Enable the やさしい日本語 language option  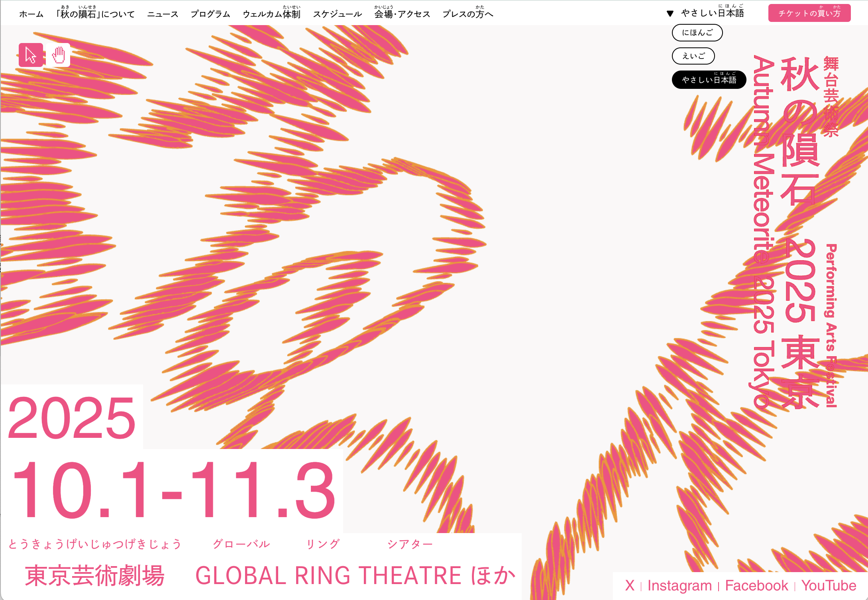pos(709,80)
